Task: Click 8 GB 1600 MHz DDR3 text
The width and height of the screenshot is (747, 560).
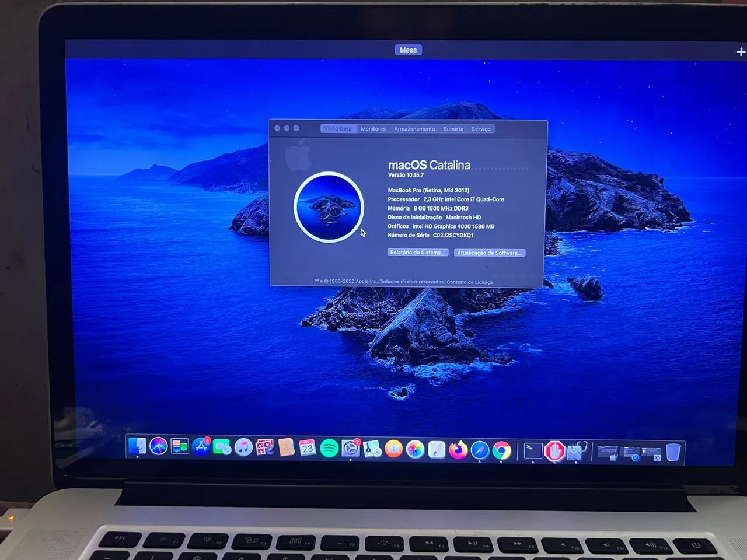Action: [x=441, y=208]
